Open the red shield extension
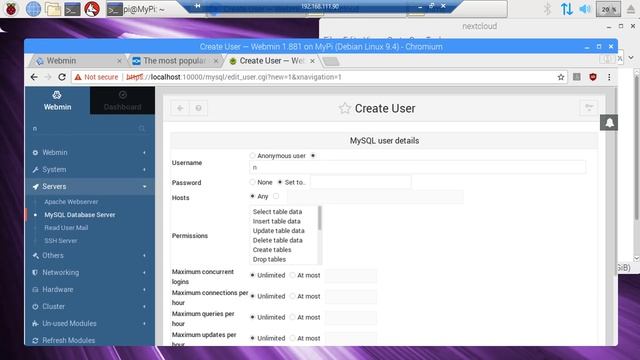 (593, 77)
